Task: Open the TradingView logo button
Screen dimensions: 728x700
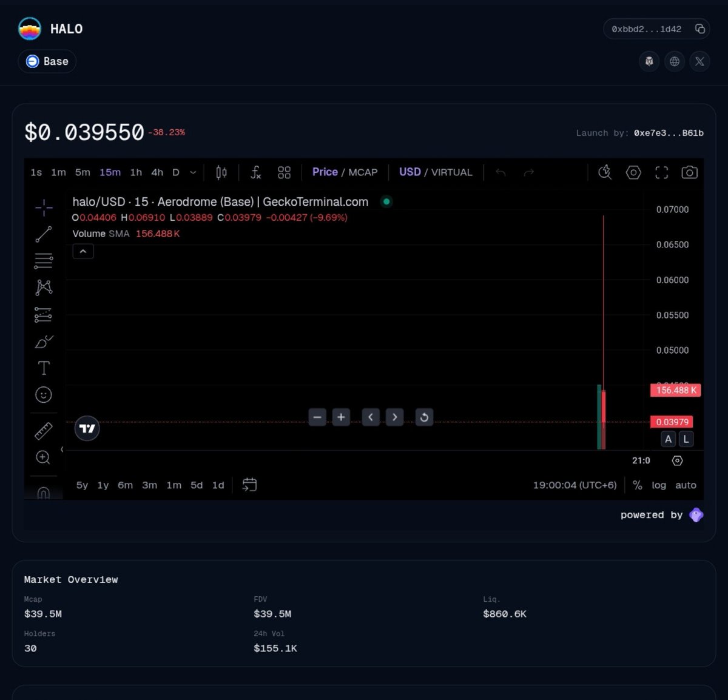Action: pyautogui.click(x=87, y=428)
